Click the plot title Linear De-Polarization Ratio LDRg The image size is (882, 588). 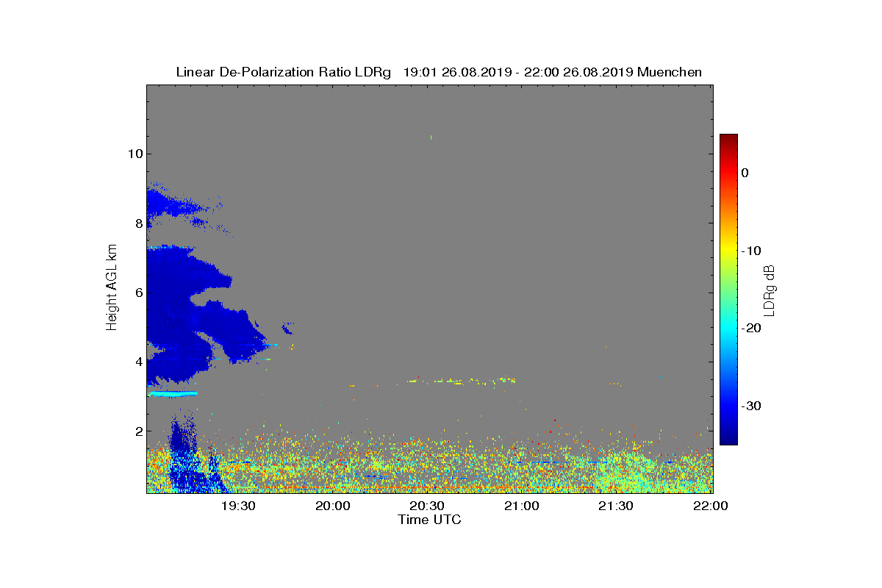[286, 72]
